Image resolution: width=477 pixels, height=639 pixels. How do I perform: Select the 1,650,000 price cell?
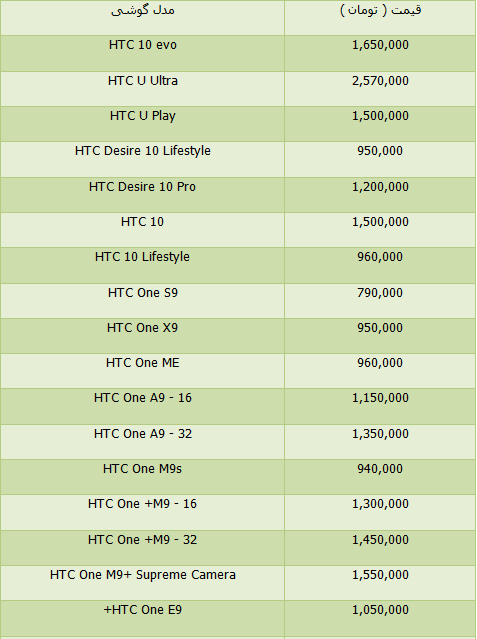click(x=380, y=53)
